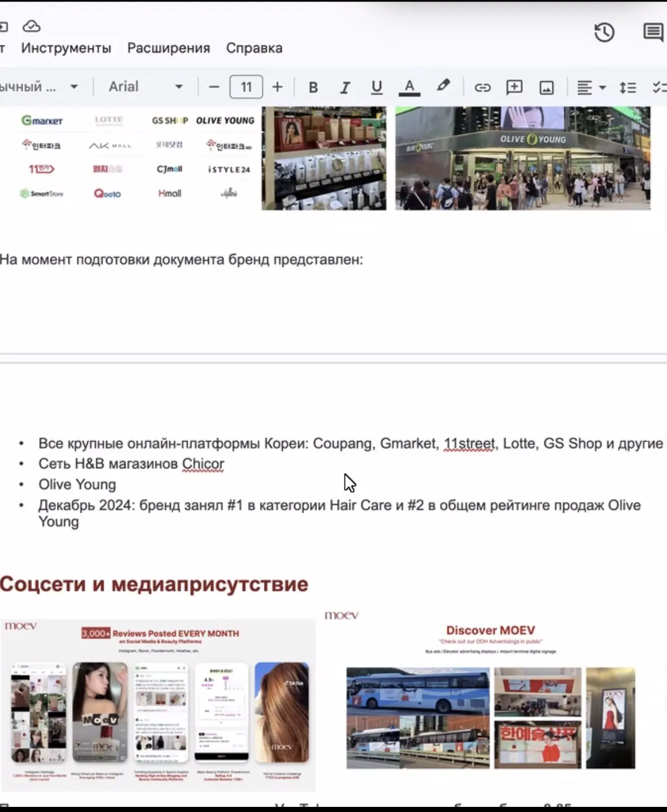Click the cloud save status icon
667x812 pixels.
(x=31, y=26)
